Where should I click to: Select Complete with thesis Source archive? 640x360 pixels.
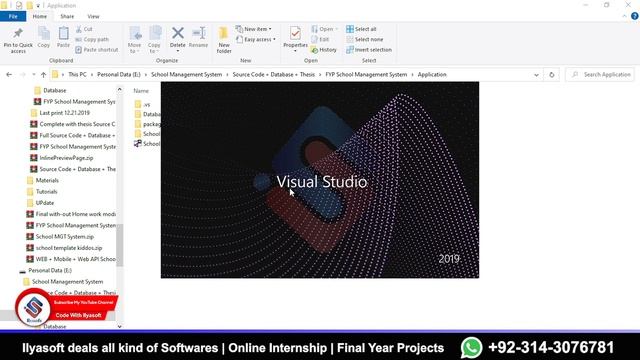tap(73, 124)
